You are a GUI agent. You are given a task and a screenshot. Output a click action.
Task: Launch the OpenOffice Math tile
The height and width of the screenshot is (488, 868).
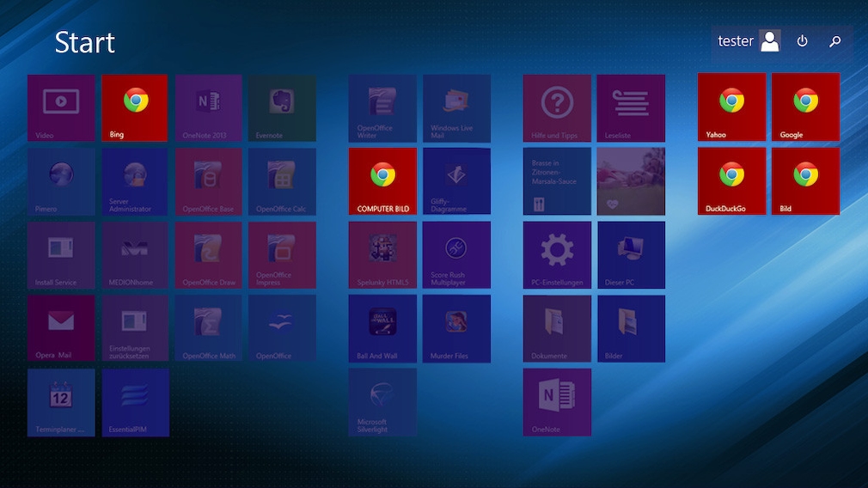click(x=209, y=329)
